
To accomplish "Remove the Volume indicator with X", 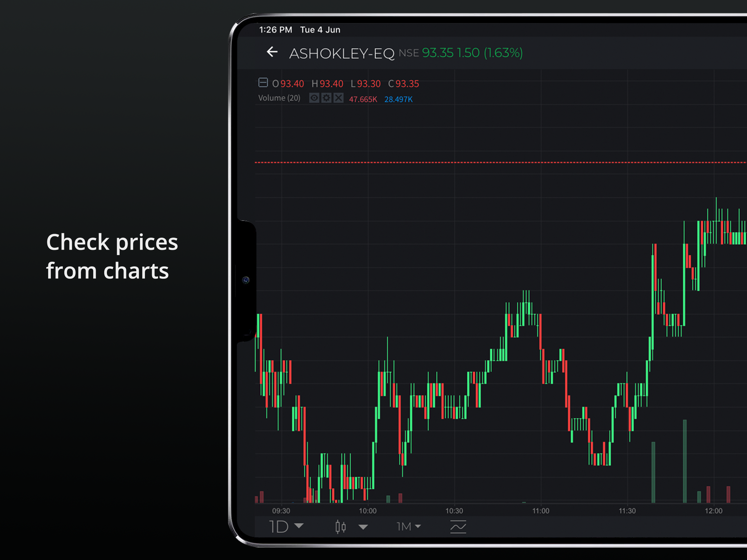I will point(339,98).
